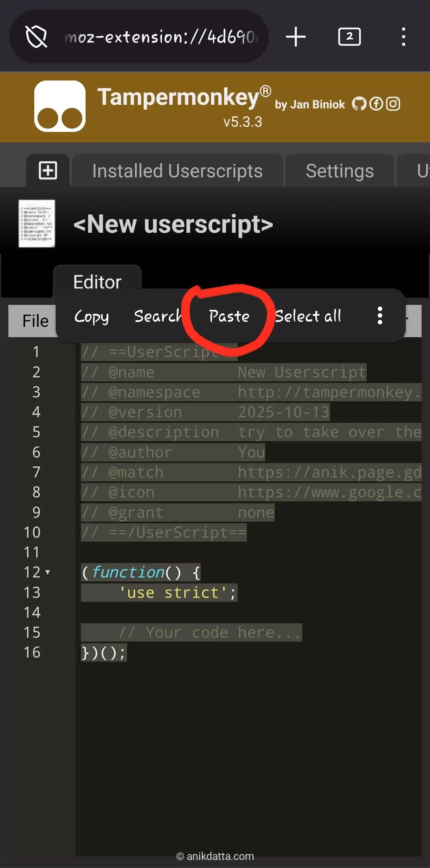Click the '// @grant none' line
Viewport: 430px width, 868px height.
pyautogui.click(x=178, y=513)
